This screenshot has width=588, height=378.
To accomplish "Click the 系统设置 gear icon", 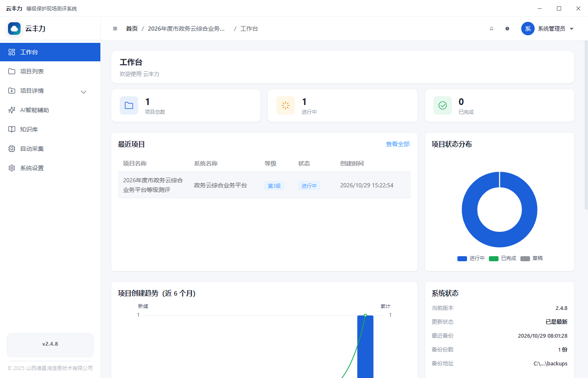I will [12, 168].
